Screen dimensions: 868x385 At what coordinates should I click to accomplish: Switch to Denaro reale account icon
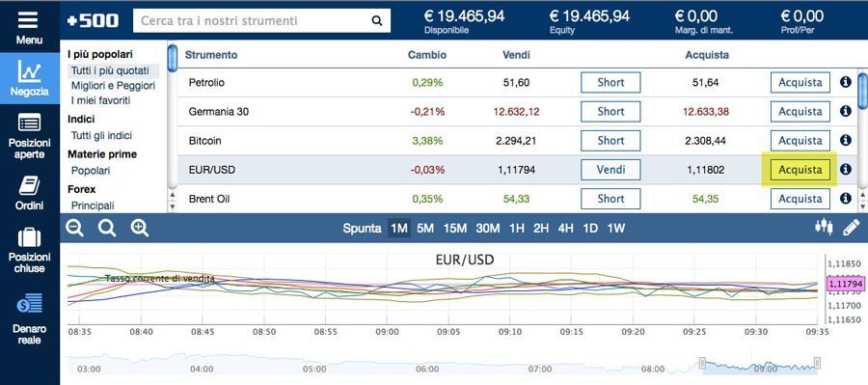click(x=29, y=303)
